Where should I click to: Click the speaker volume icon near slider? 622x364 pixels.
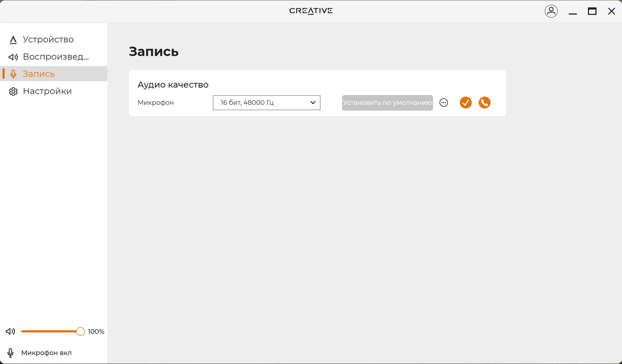10,331
